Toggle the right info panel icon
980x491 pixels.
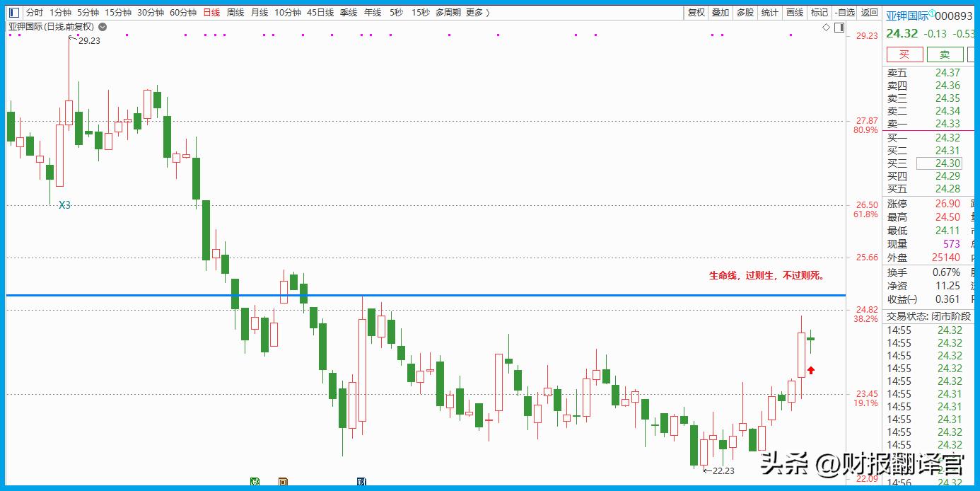tap(839, 27)
